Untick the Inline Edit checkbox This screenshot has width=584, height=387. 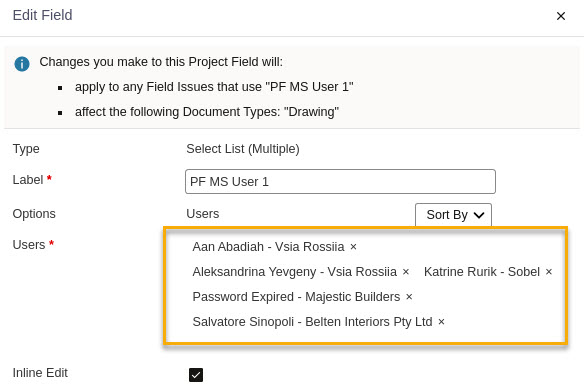(196, 375)
